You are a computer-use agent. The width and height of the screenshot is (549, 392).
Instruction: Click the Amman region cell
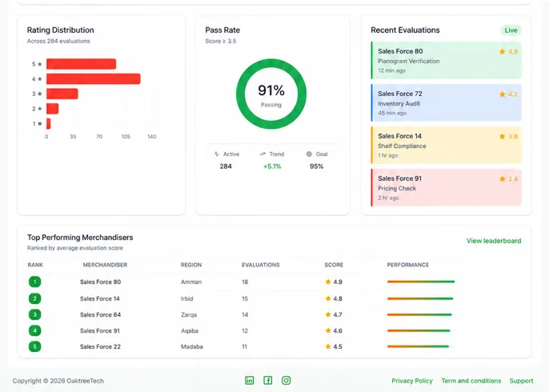pyautogui.click(x=191, y=282)
